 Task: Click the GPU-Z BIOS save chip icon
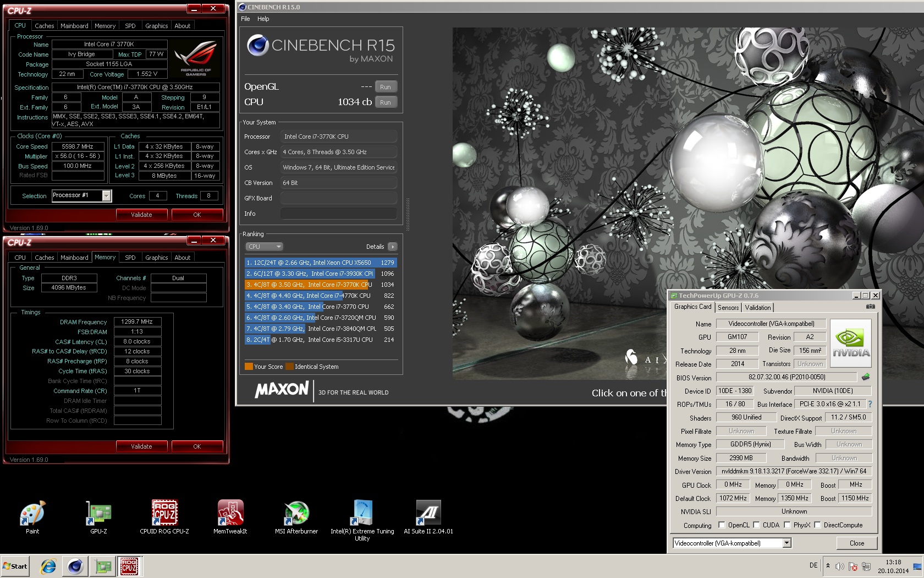866,377
